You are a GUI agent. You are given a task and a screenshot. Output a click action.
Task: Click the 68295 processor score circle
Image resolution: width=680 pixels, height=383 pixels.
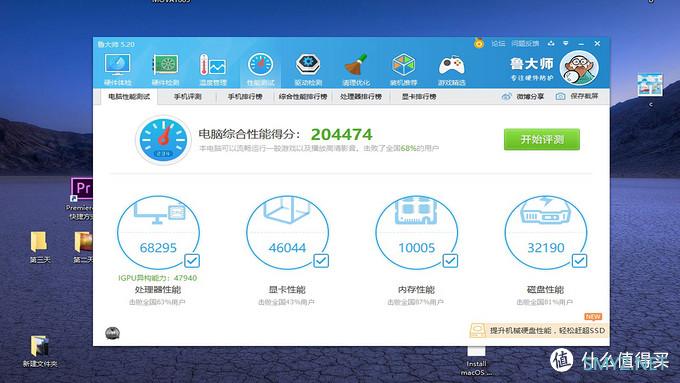click(158, 233)
